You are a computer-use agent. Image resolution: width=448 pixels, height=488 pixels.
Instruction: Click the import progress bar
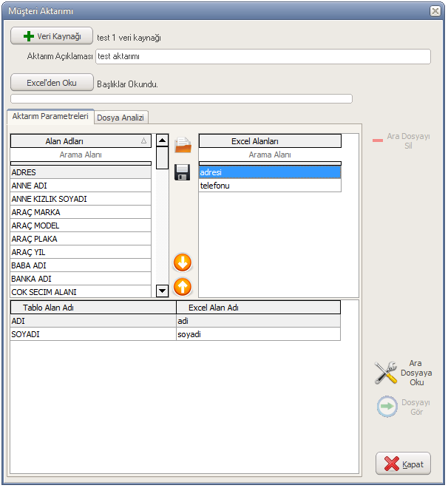[x=181, y=98]
